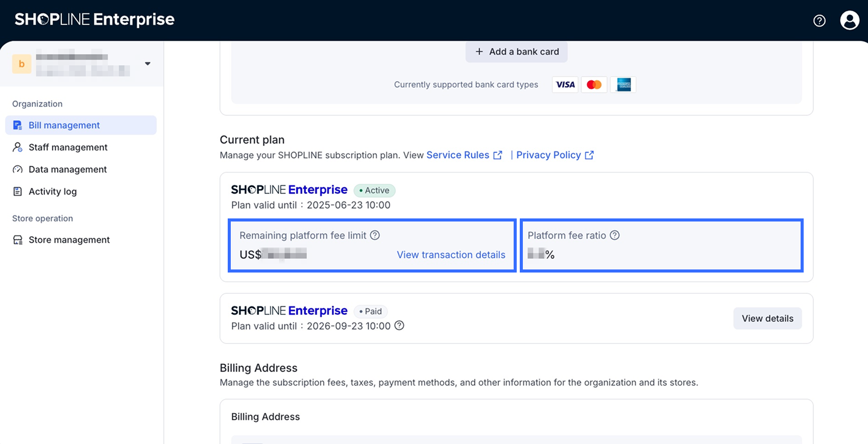
Task: Click the Mastercard card type icon
Action: pyautogui.click(x=594, y=85)
